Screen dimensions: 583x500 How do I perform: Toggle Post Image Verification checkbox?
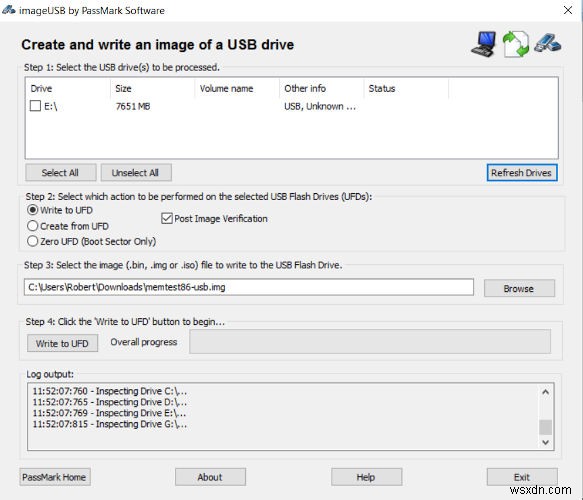point(167,218)
